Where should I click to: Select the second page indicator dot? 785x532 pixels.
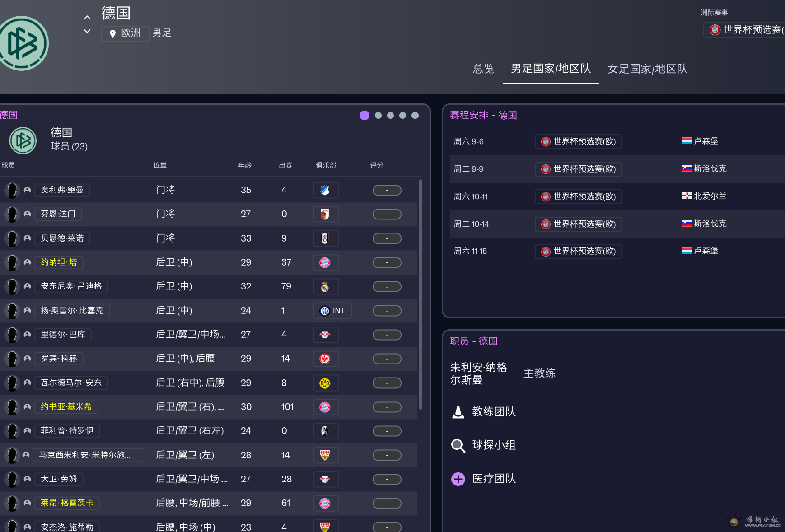click(x=378, y=116)
